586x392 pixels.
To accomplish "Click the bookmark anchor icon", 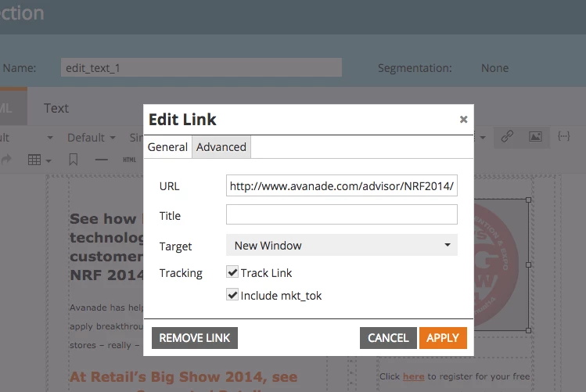I will 74,160.
